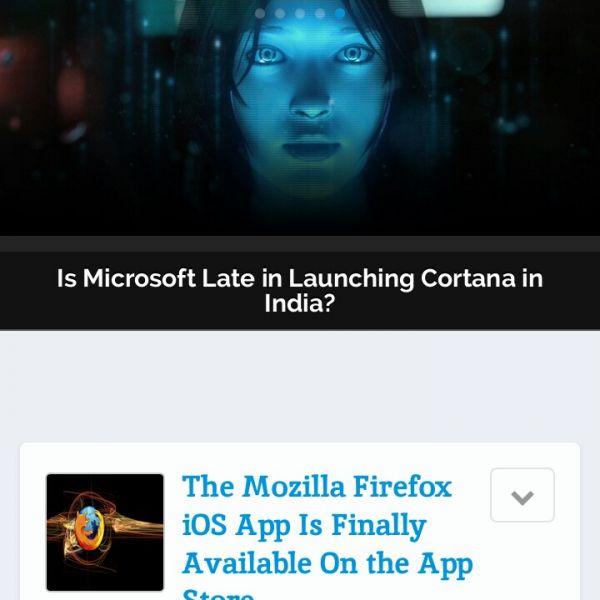Click 'Available On the App' title line

[x=328, y=564]
